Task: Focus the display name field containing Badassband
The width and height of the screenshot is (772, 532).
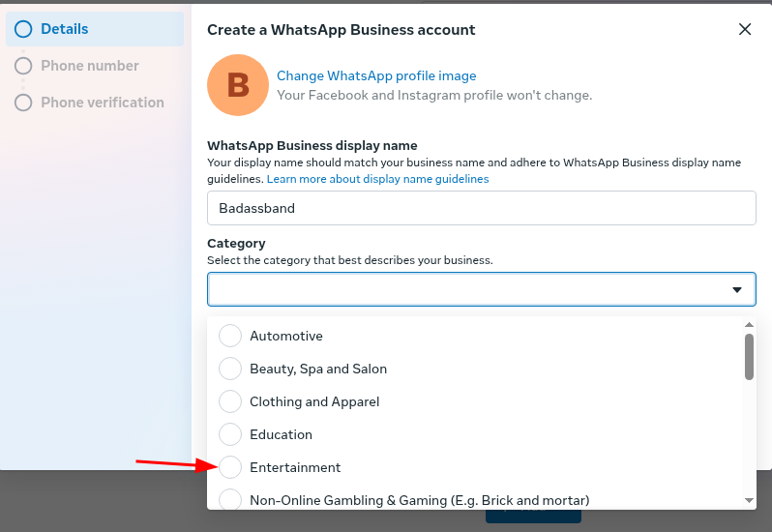Action: 481,208
